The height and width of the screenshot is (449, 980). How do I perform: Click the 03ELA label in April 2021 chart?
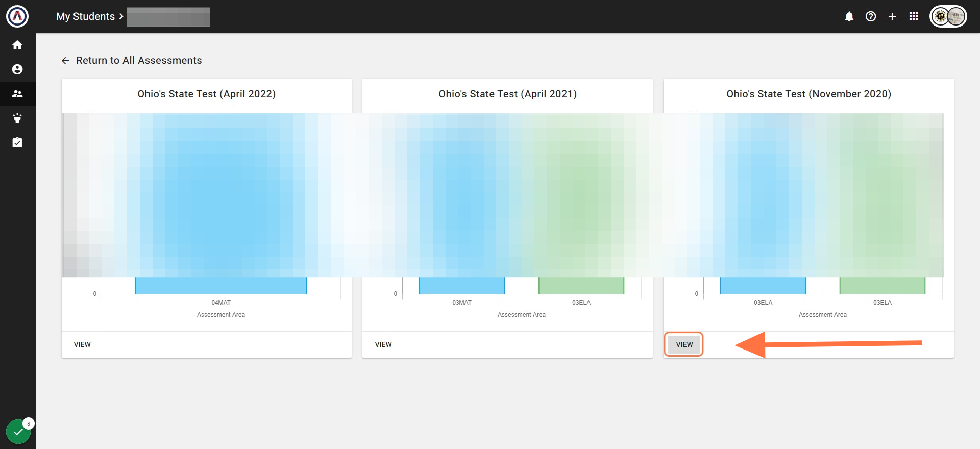point(581,303)
